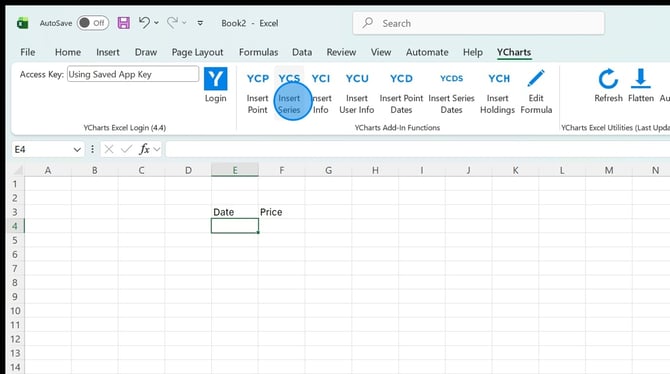Click the YCharts Login button
This screenshot has width=670, height=374.
click(215, 85)
